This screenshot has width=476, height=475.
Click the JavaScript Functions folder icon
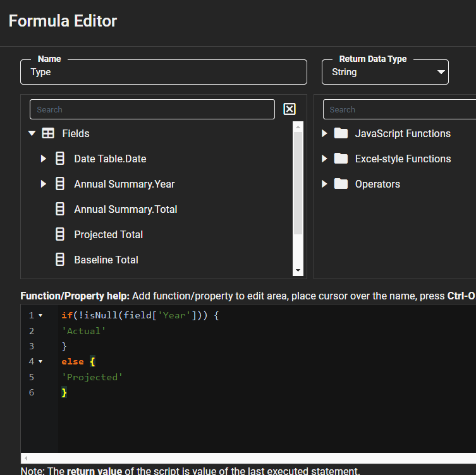(341, 133)
